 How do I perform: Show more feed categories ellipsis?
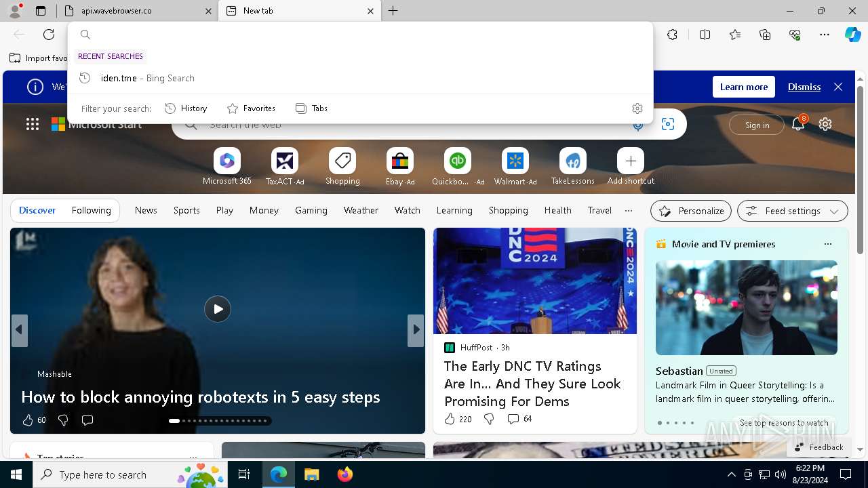(x=629, y=210)
